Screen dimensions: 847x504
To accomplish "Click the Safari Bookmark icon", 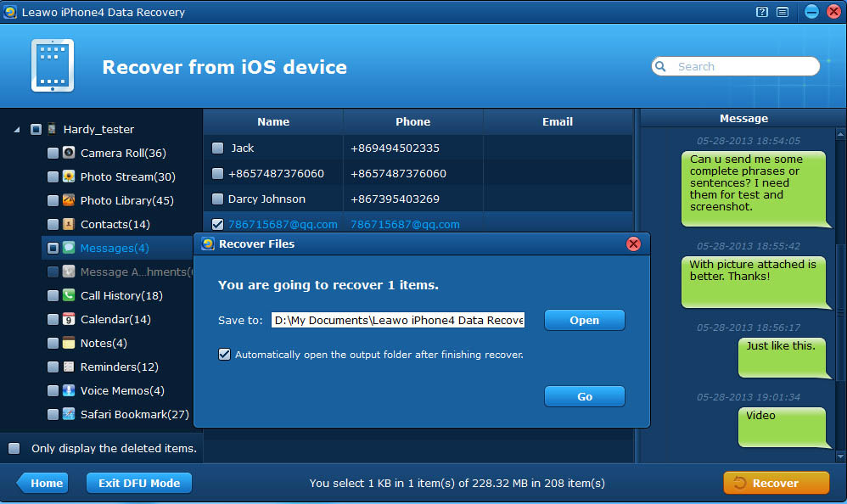I will 69,414.
